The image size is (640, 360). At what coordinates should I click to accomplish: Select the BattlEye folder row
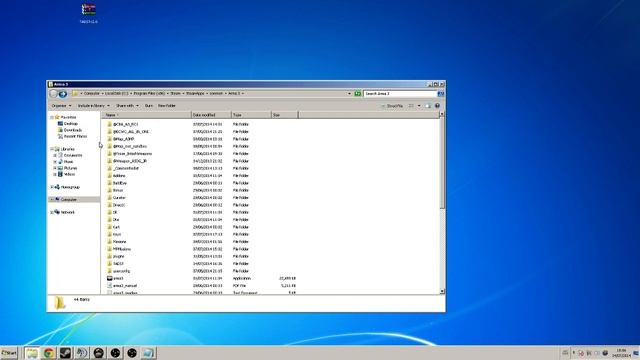point(200,183)
